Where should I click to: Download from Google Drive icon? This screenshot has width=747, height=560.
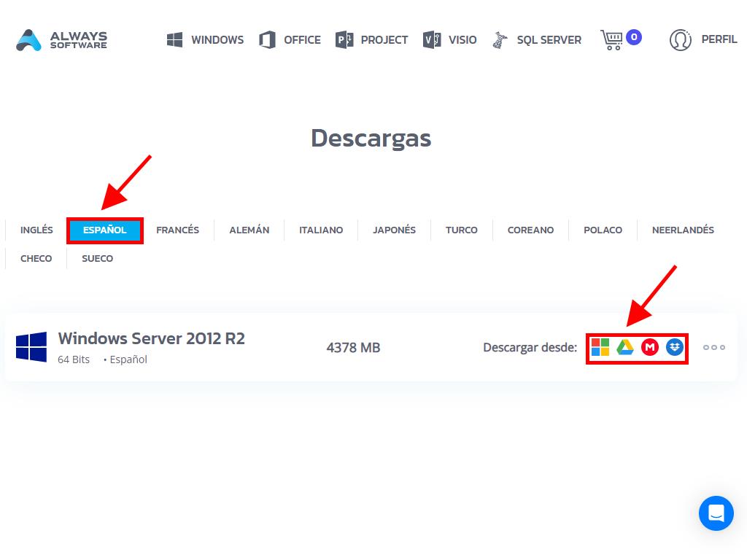tap(625, 347)
